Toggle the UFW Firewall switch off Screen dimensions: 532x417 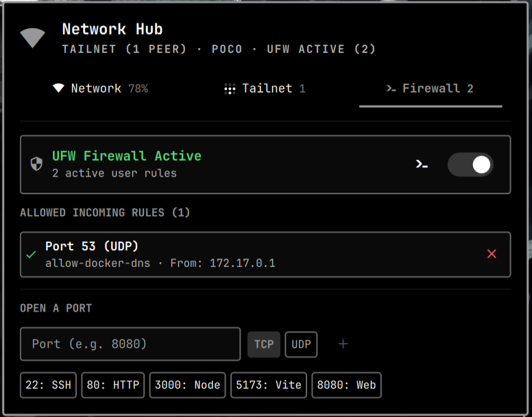point(470,165)
